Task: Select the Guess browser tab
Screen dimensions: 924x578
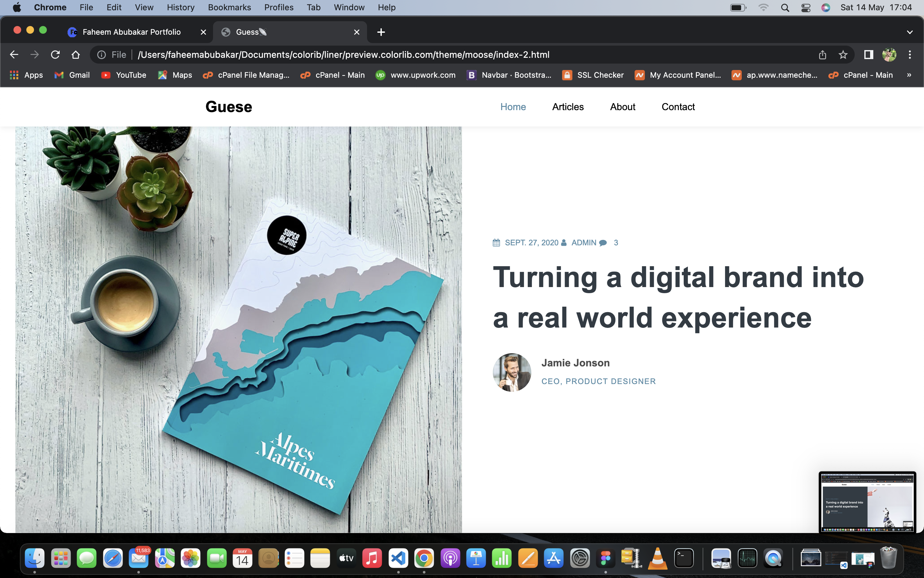Action: point(290,32)
